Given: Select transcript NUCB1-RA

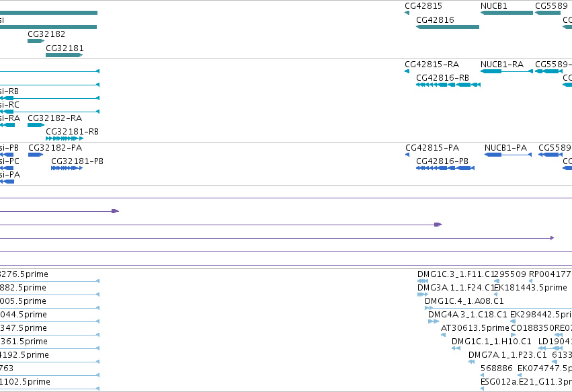Looking at the screenshot, I should (502, 65).
